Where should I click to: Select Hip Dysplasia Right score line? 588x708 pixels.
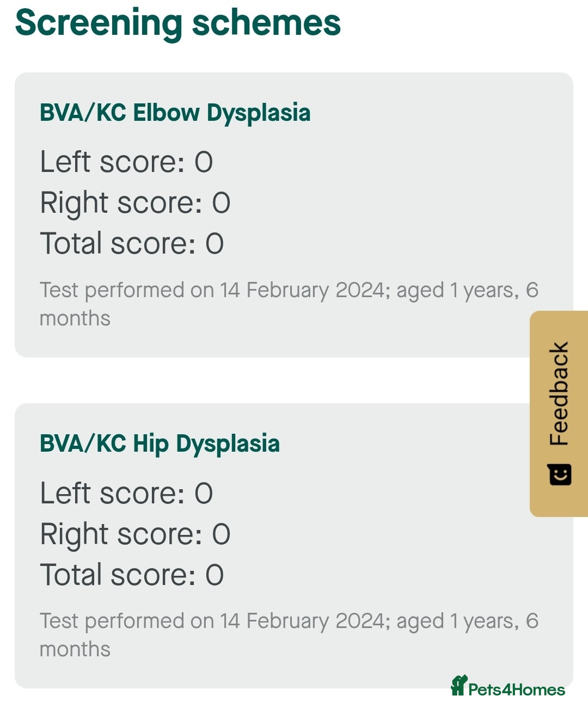(x=135, y=534)
